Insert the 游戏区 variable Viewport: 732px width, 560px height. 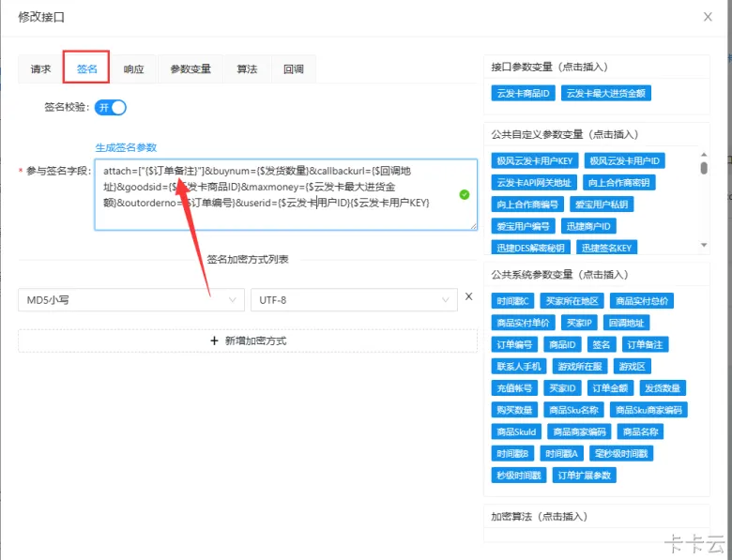click(633, 367)
